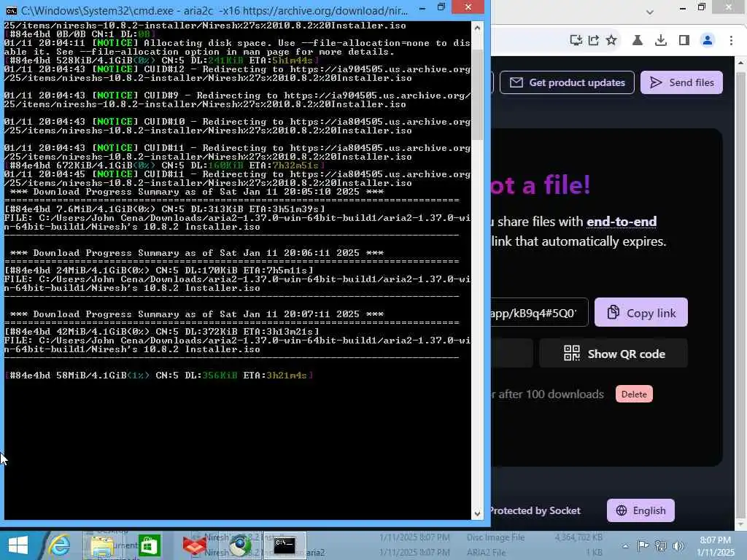The image size is (747, 560).
Task: Click the install app icon in browser address bar
Action: (576, 41)
